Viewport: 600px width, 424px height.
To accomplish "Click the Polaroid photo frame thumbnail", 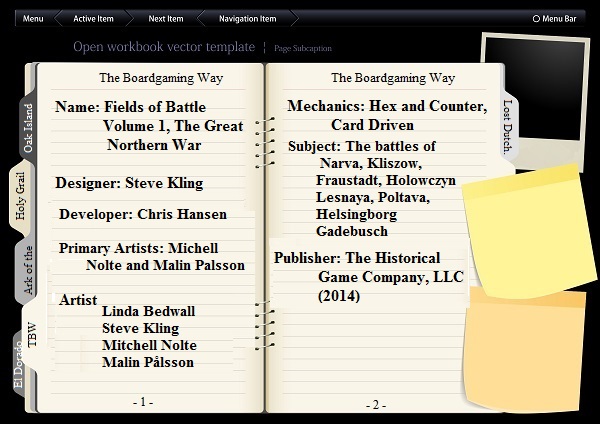I will (x=536, y=101).
